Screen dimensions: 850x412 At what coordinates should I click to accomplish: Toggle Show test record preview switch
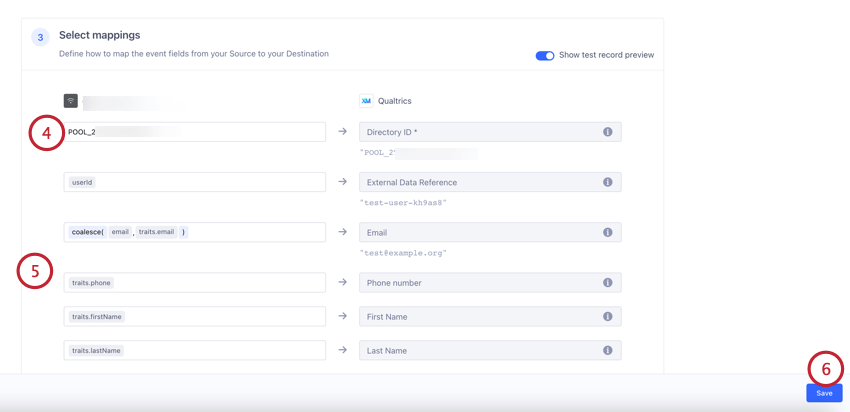click(x=545, y=55)
